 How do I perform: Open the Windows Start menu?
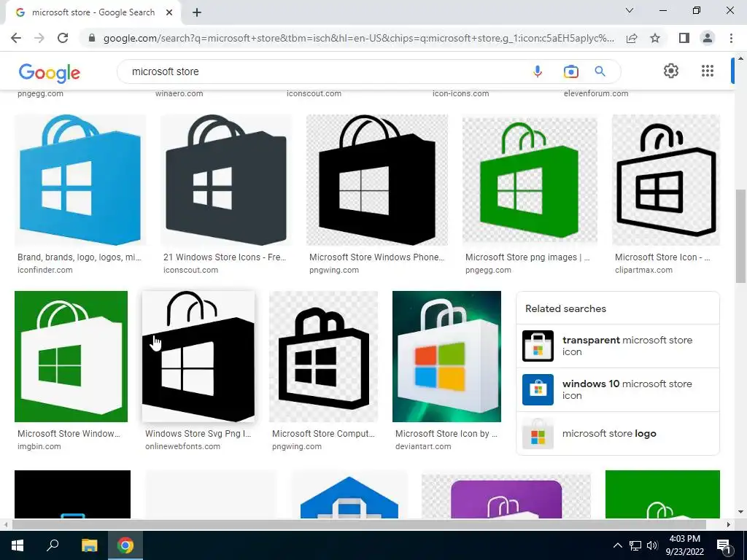(x=18, y=545)
